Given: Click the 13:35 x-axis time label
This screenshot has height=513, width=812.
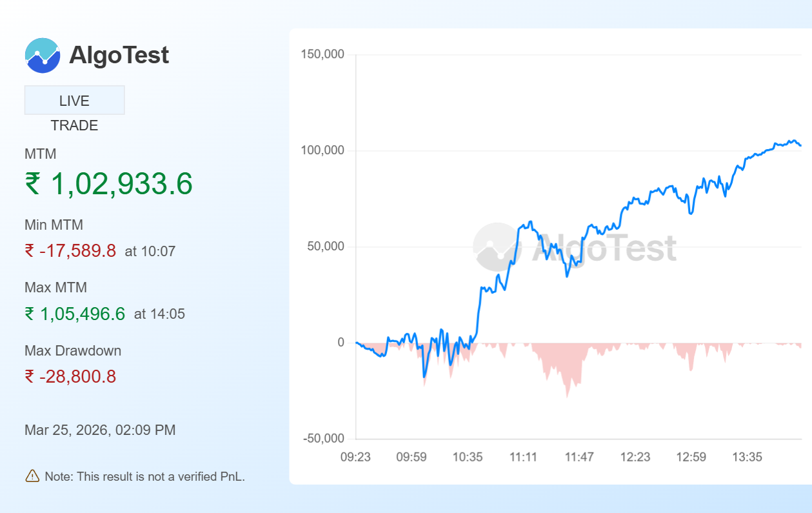Looking at the screenshot, I should 747,458.
